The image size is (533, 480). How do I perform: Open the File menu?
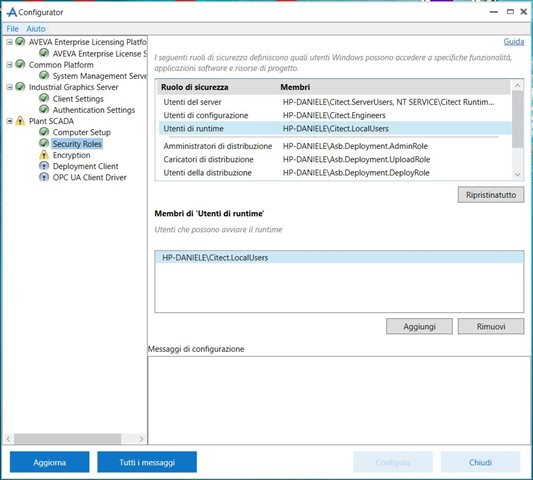(13, 29)
